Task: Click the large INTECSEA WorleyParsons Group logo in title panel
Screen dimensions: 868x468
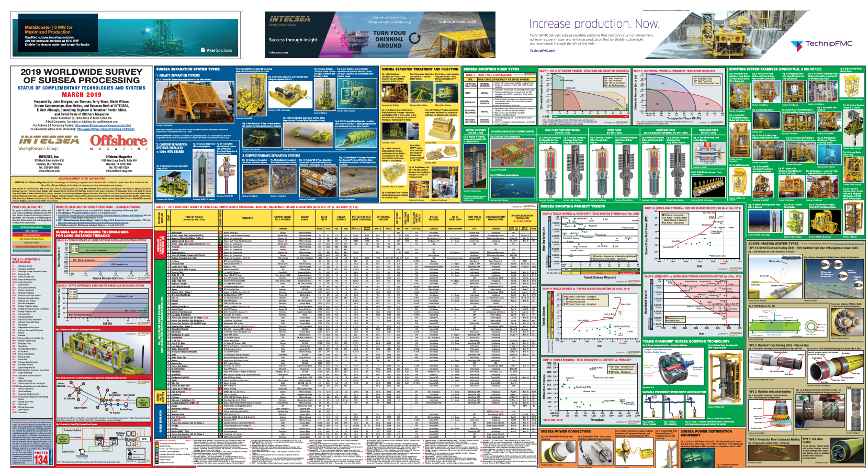Action: tap(49, 141)
